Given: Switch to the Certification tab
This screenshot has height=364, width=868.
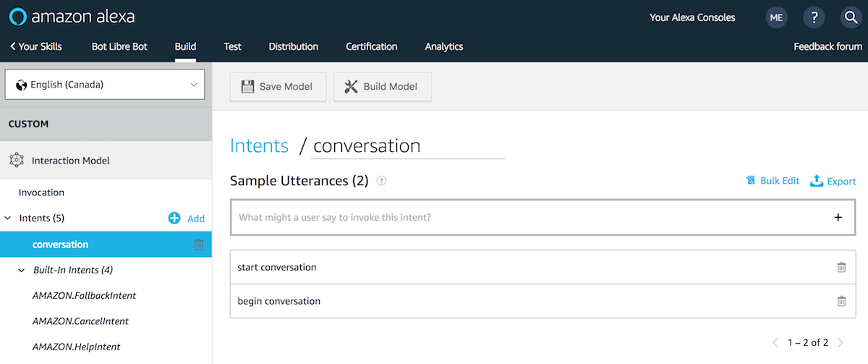Looking at the screenshot, I should (372, 46).
